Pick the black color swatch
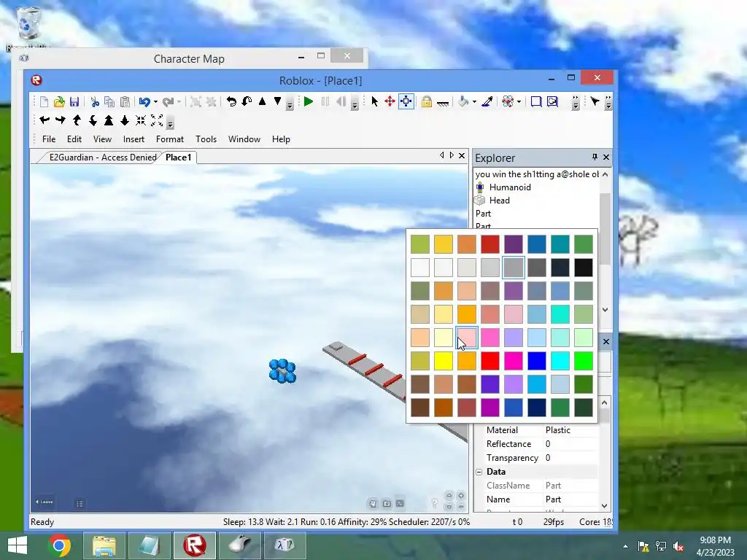This screenshot has height=560, width=747. click(583, 268)
